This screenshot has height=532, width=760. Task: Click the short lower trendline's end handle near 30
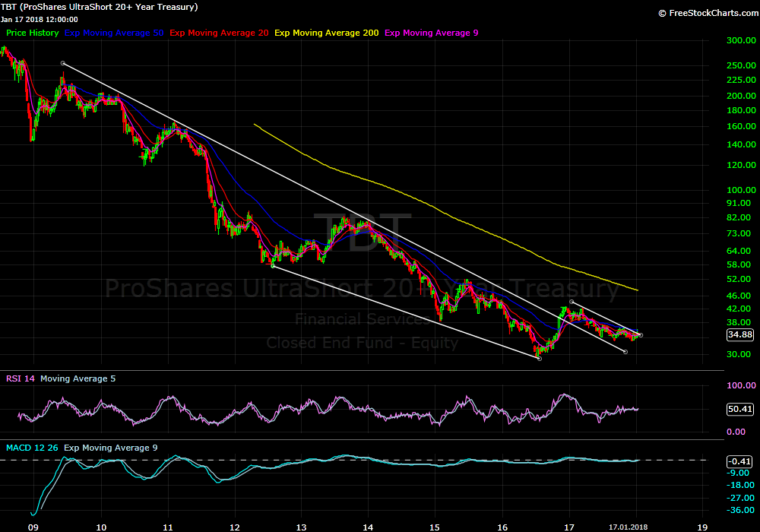[625, 352]
